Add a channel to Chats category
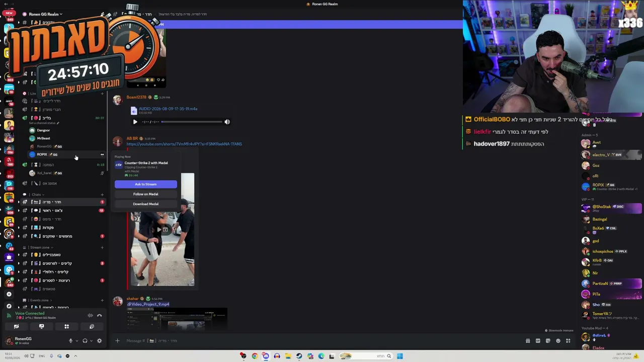Viewport: 644px width, 362px height. (102, 195)
